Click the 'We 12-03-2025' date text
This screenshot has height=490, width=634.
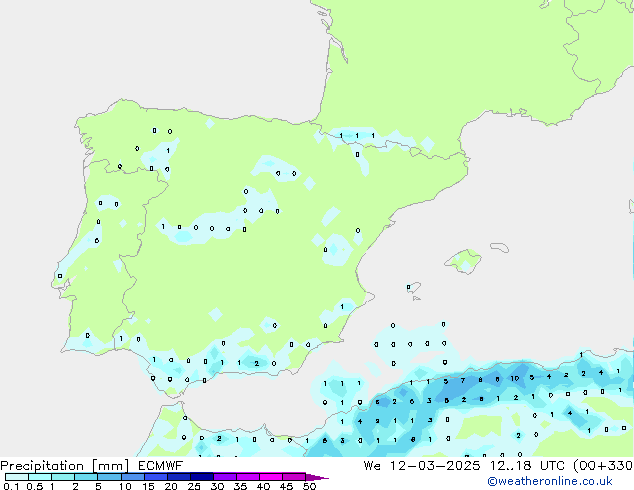(422, 466)
